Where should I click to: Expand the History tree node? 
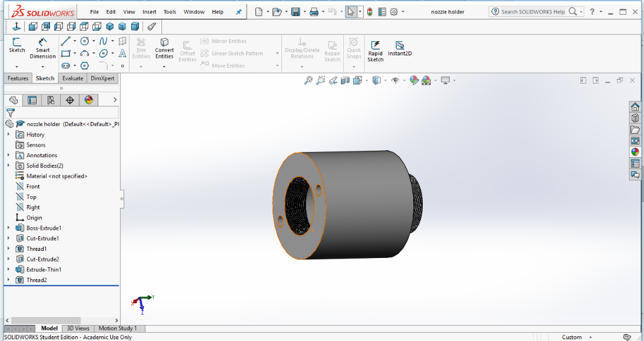[x=9, y=134]
